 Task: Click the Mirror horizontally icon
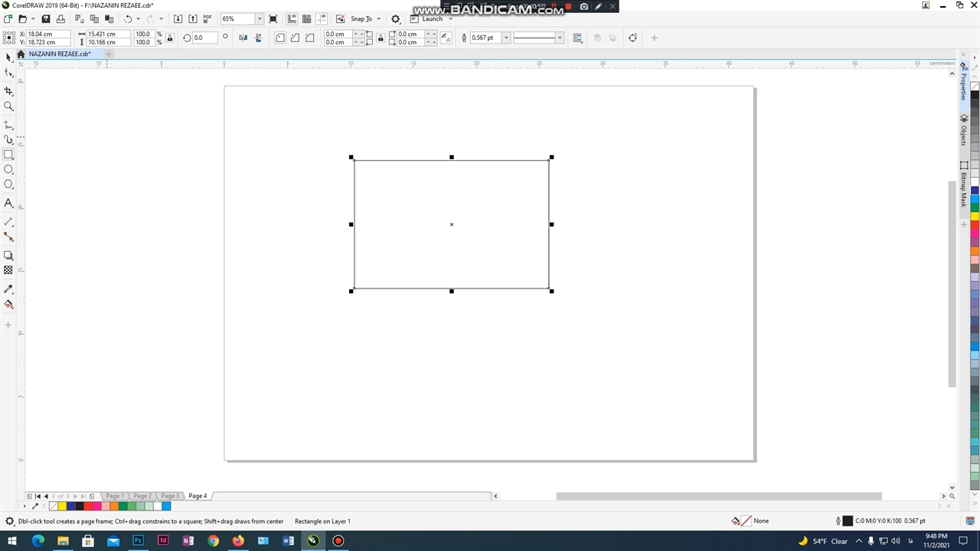coord(243,37)
